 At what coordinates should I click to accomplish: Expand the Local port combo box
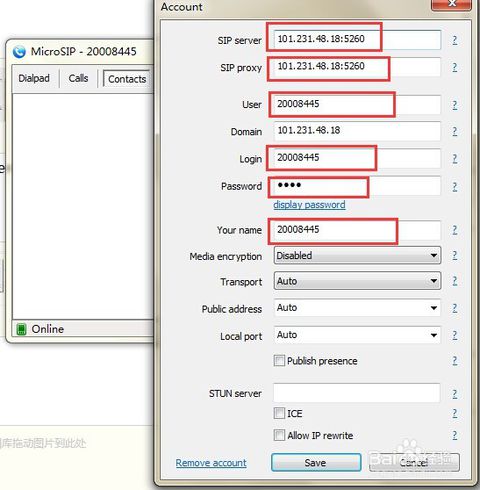click(x=357, y=335)
